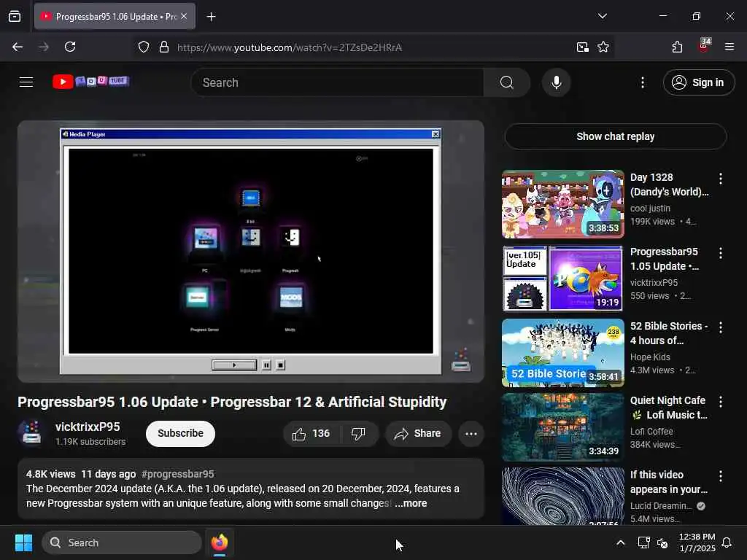Open cool justin channel name

click(650, 209)
